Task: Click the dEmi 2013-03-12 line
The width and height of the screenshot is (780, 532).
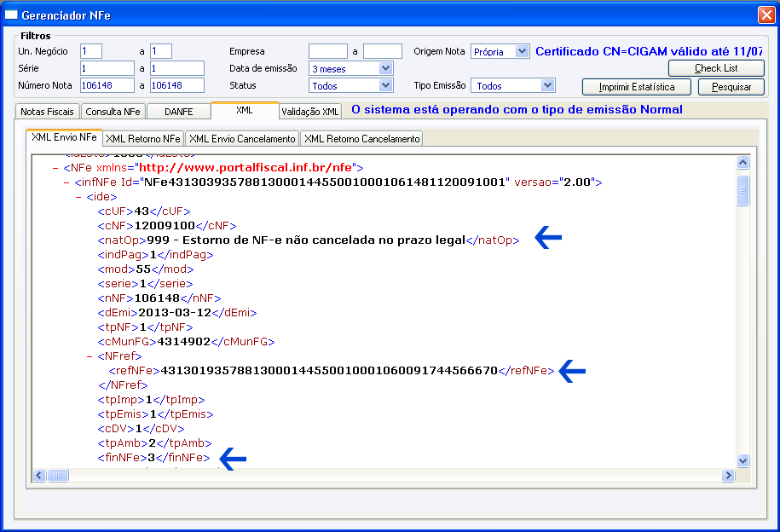Action: pyautogui.click(x=177, y=313)
